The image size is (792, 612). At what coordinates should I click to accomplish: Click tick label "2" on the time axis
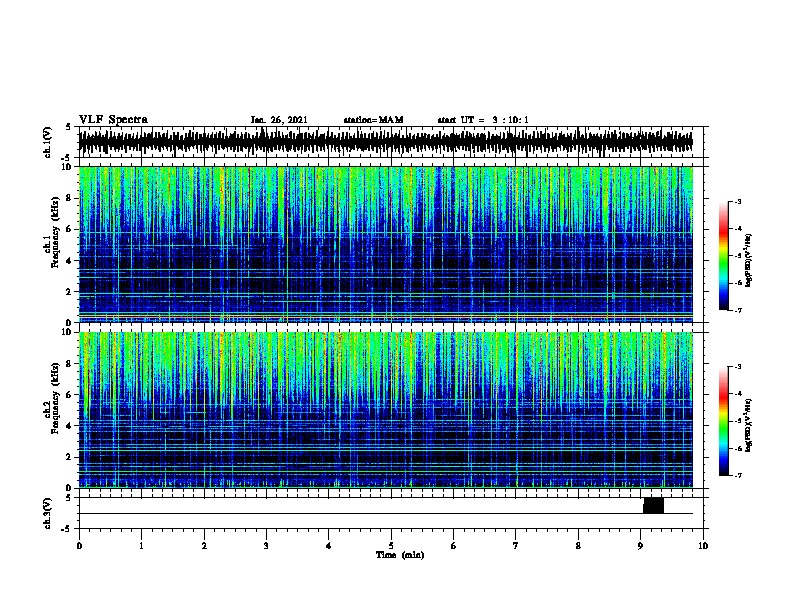[204, 546]
